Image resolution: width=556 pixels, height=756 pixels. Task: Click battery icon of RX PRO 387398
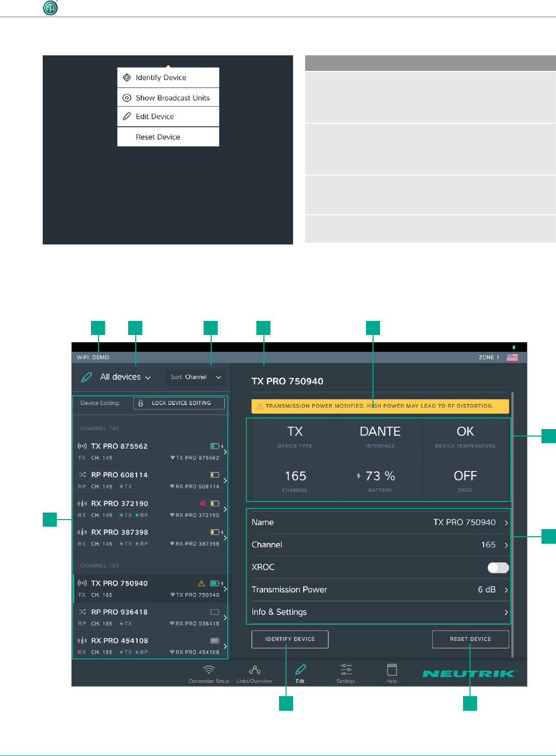click(x=215, y=532)
